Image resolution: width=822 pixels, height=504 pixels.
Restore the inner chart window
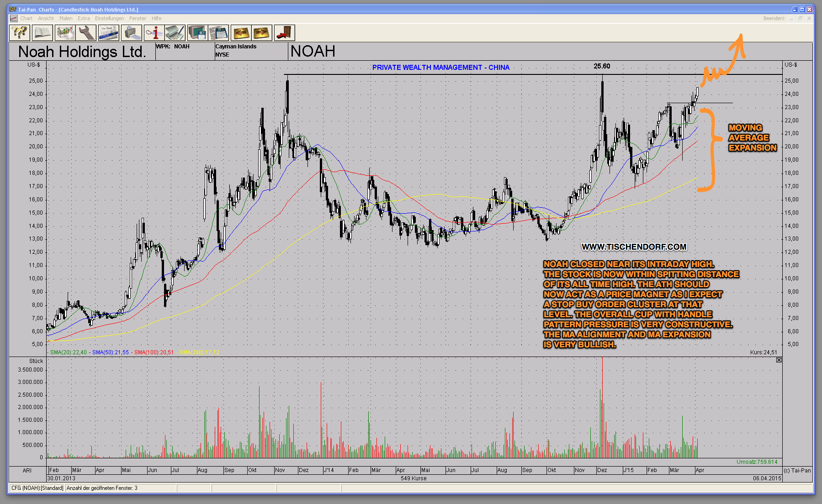[x=800, y=18]
